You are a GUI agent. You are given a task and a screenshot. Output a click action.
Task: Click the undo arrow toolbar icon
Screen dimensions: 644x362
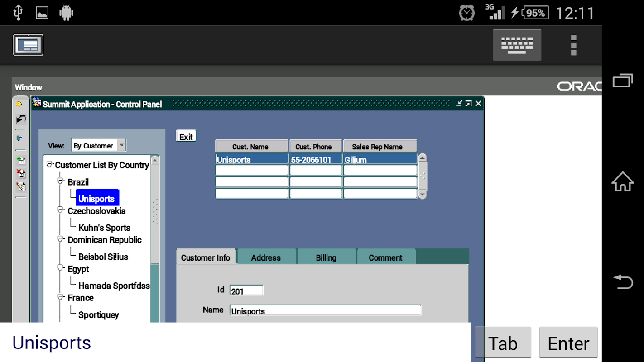click(x=20, y=119)
